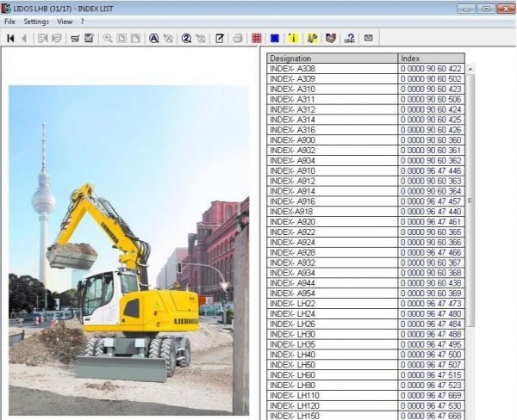The height and width of the screenshot is (420, 517).
Task: Click the grayed previous-page arrow icon
Action: 24,38
